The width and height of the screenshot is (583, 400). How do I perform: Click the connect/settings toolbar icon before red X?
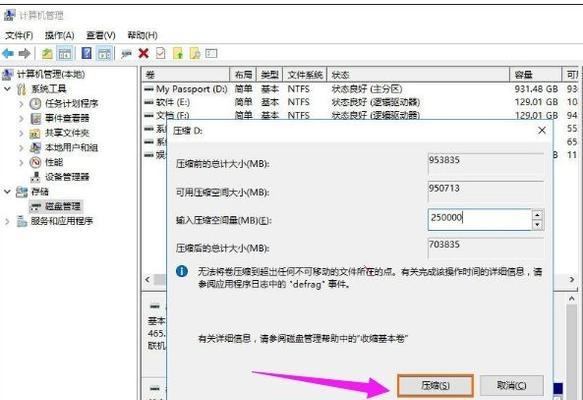pos(126,54)
